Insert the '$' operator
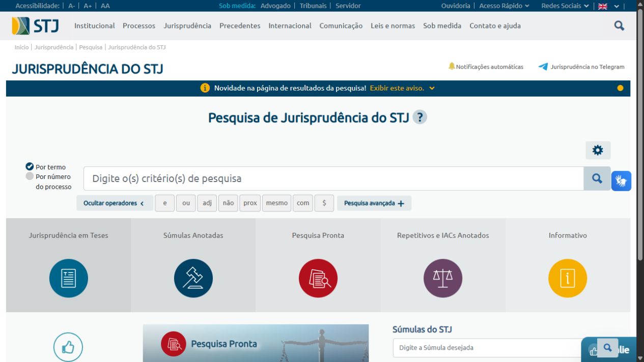644x362 pixels. [x=324, y=203]
